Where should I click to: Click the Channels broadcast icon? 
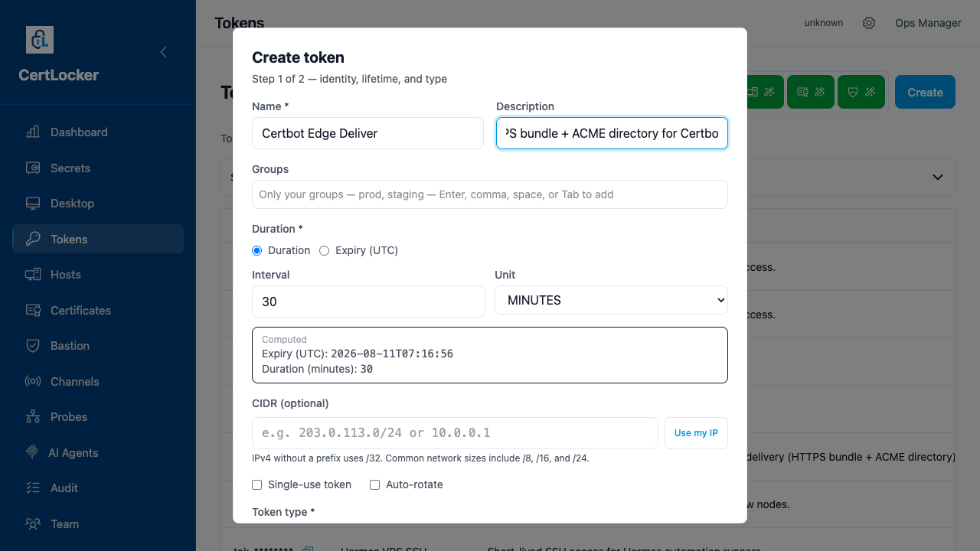33,381
